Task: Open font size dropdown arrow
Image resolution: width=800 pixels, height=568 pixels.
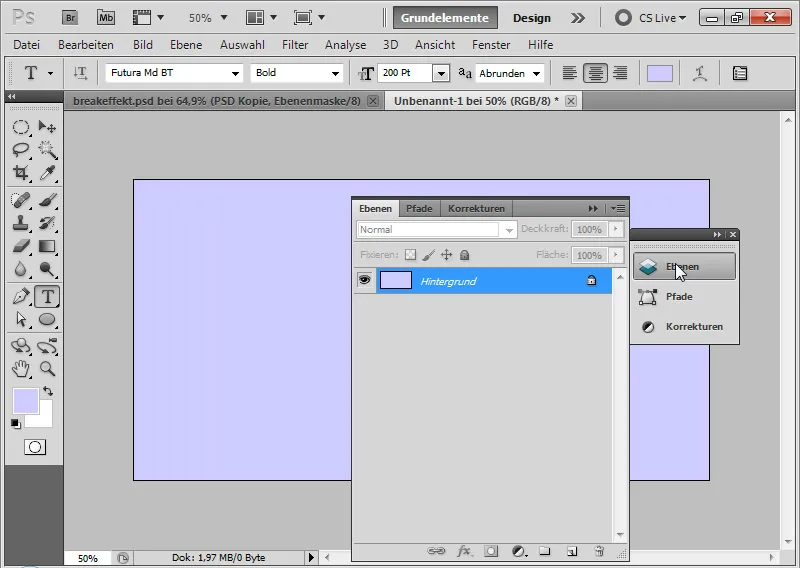Action: coord(441,73)
